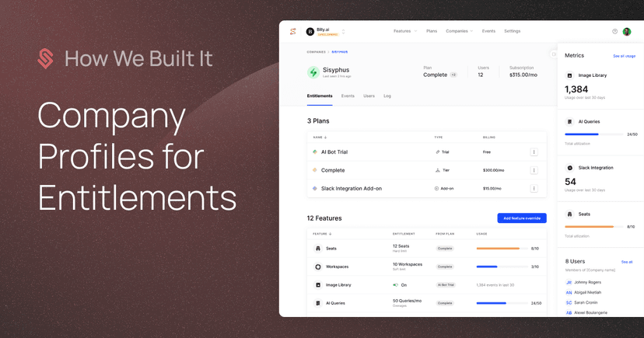
Task: Click the Slack Integration icon in Metrics
Action: tap(569, 168)
